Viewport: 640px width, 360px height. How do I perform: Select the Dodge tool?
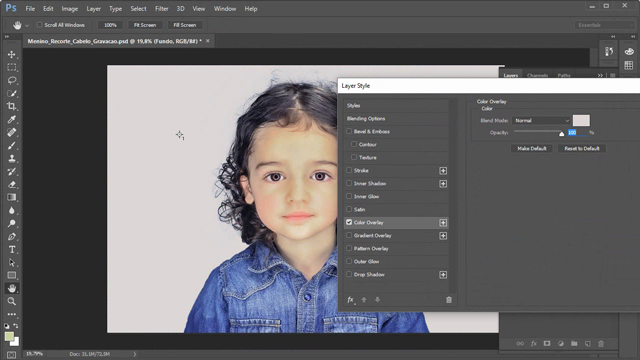click(x=11, y=223)
